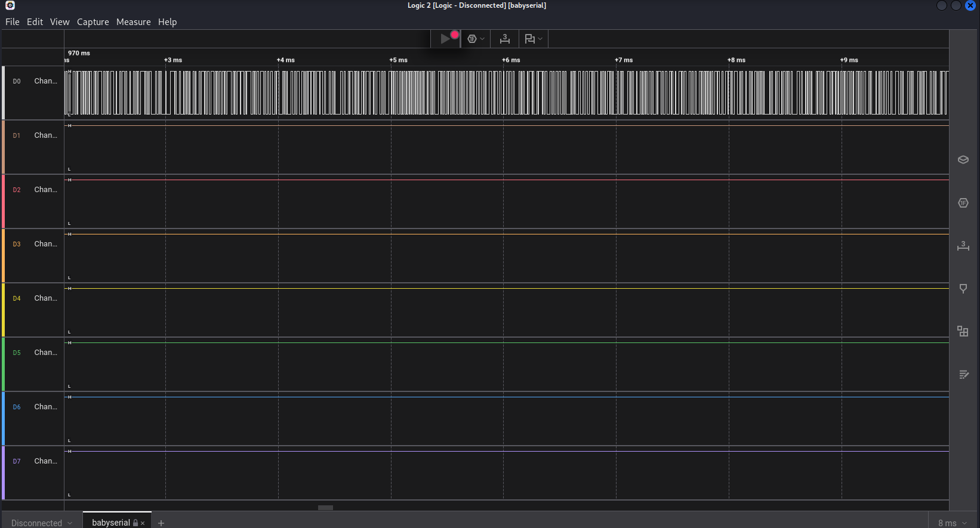Open Notes panel icon in right sidebar

[963, 375]
